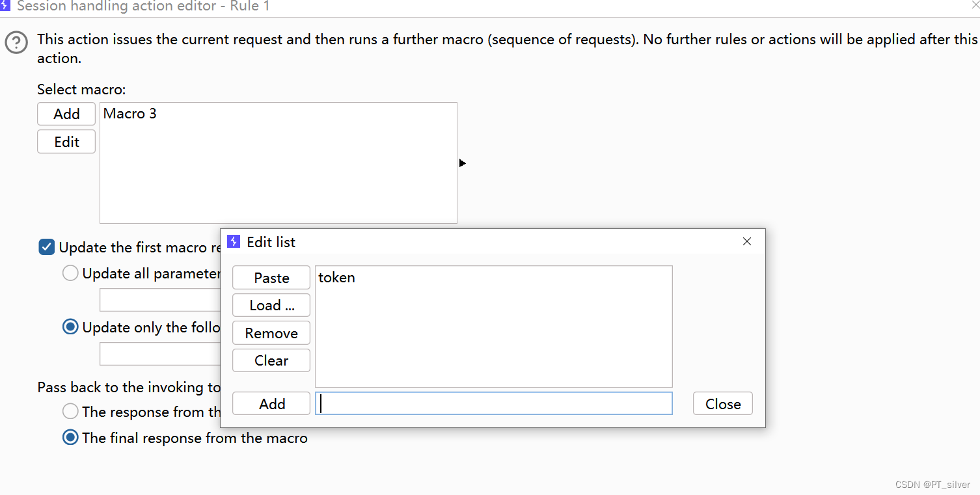Select Update all parameters radio button
This screenshot has width=980, height=495.
(x=70, y=273)
